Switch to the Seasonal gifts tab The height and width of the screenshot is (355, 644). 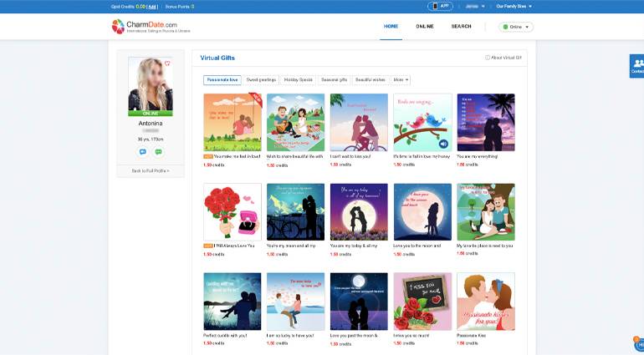(334, 80)
